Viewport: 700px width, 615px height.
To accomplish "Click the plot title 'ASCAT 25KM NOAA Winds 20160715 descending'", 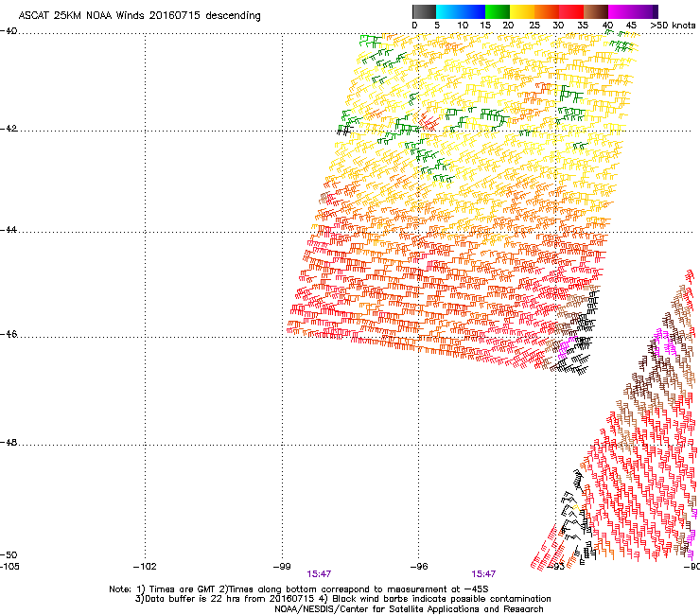I will click(x=139, y=15).
